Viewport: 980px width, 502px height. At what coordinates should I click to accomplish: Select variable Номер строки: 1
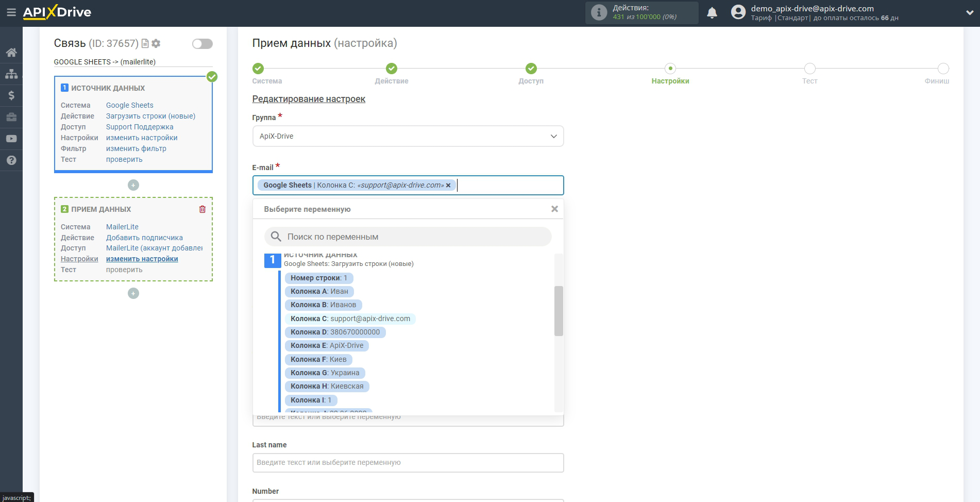click(x=319, y=278)
